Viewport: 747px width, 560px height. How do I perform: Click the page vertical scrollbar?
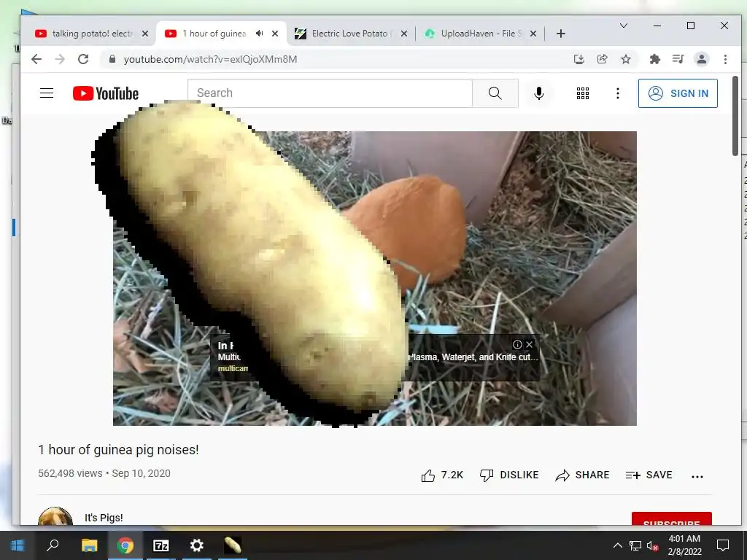(x=735, y=116)
